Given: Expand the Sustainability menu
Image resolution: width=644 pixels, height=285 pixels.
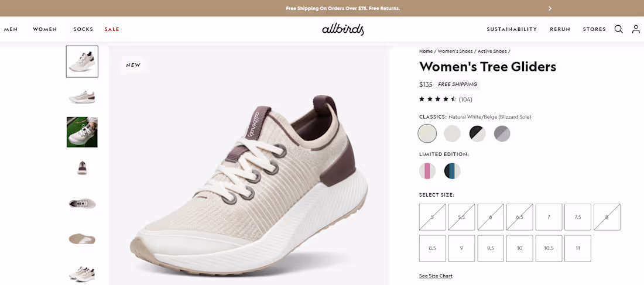Looking at the screenshot, I should click(x=512, y=29).
